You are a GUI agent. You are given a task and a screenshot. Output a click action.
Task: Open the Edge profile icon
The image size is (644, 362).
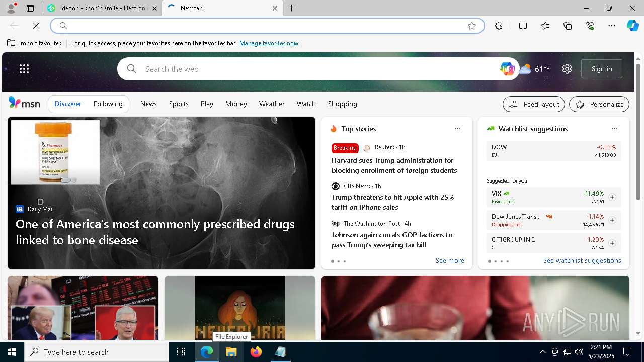(11, 8)
